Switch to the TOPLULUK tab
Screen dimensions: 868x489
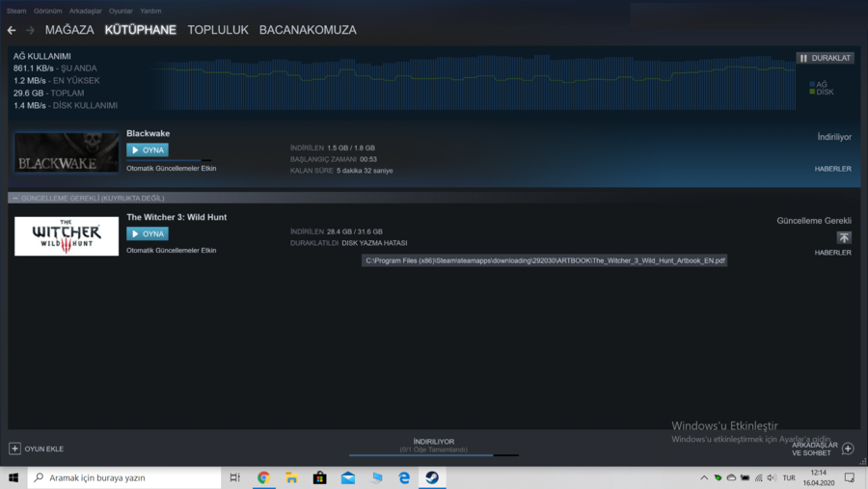218,30
